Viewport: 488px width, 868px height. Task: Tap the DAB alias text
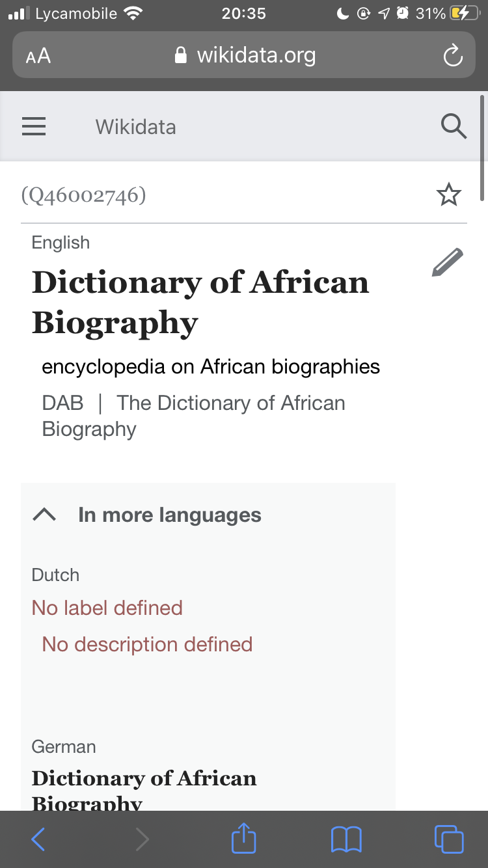coord(63,403)
